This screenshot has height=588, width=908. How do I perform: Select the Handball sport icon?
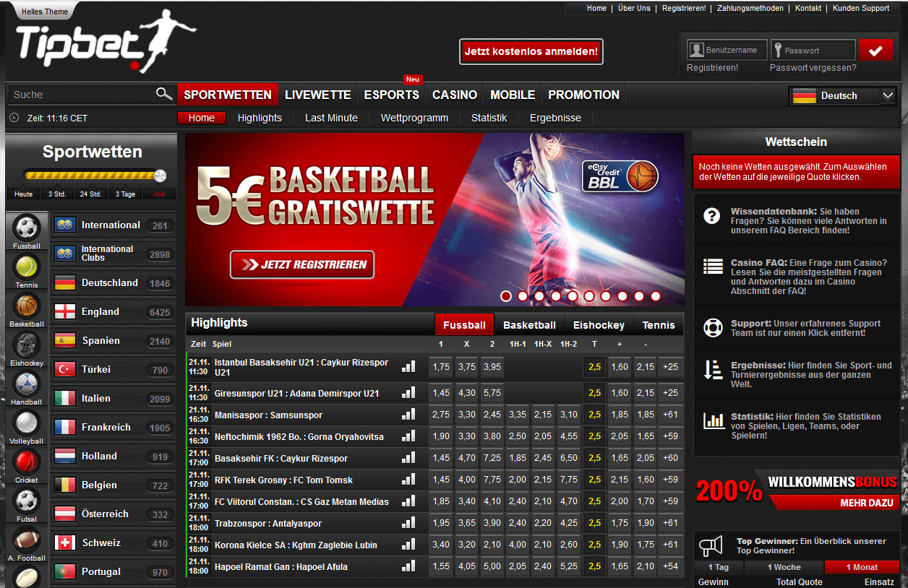[27, 384]
